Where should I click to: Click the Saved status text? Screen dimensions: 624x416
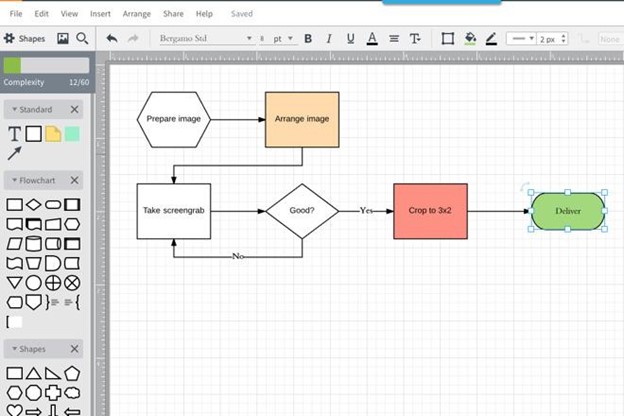[242, 14]
